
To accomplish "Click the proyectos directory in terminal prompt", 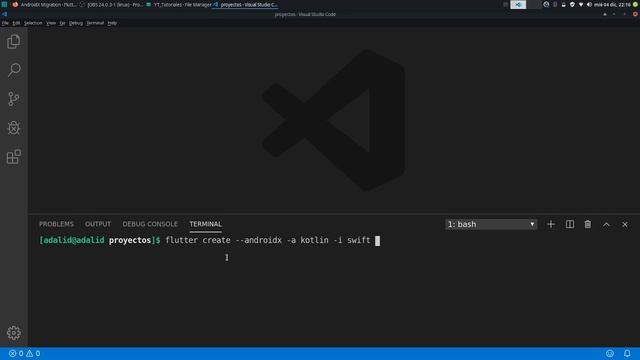I will 130,240.
